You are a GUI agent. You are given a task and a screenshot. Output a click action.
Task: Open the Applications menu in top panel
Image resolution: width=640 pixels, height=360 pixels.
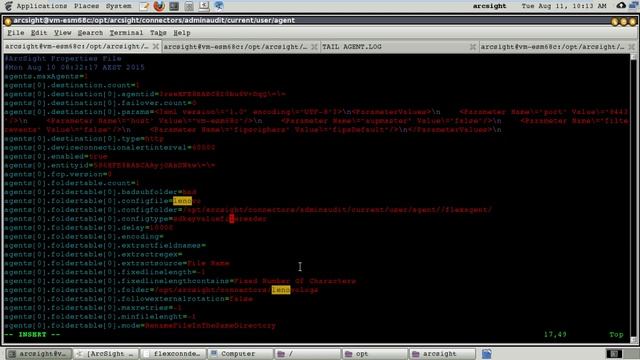tap(42, 6)
